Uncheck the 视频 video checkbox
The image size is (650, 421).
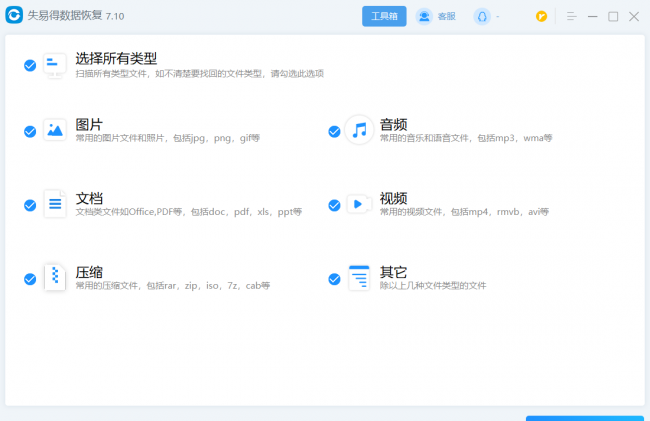point(335,205)
